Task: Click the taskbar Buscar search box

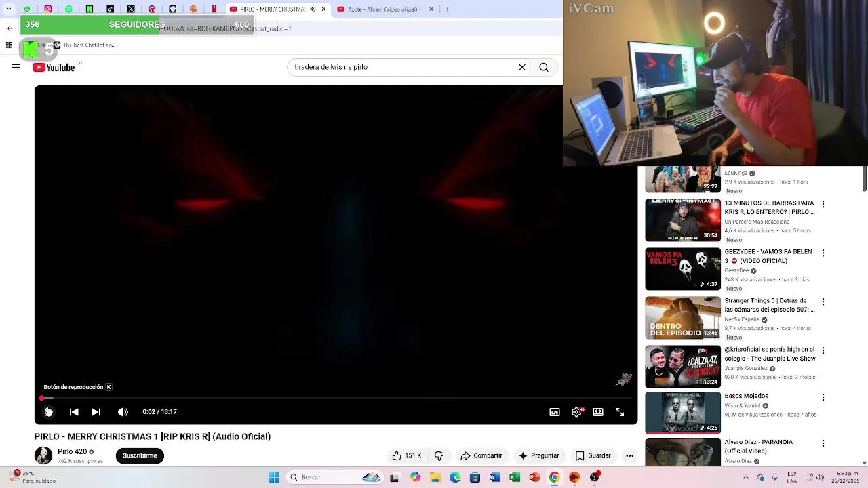Action: 334,477
